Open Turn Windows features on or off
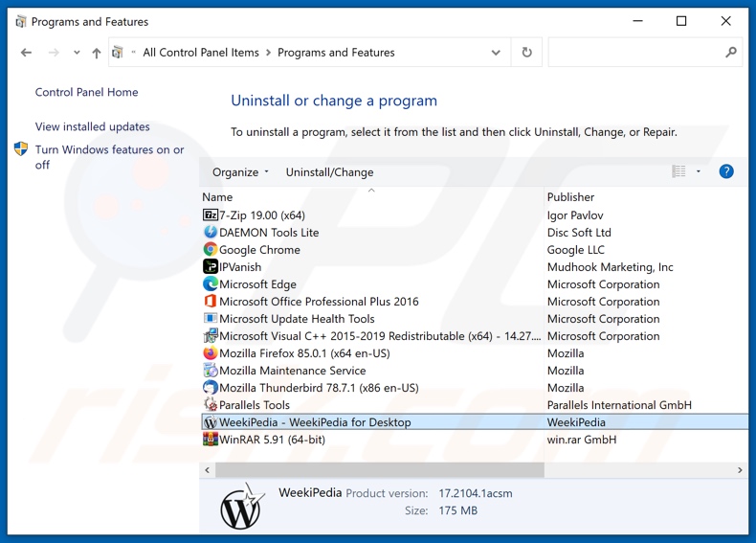756x543 pixels. tap(109, 157)
